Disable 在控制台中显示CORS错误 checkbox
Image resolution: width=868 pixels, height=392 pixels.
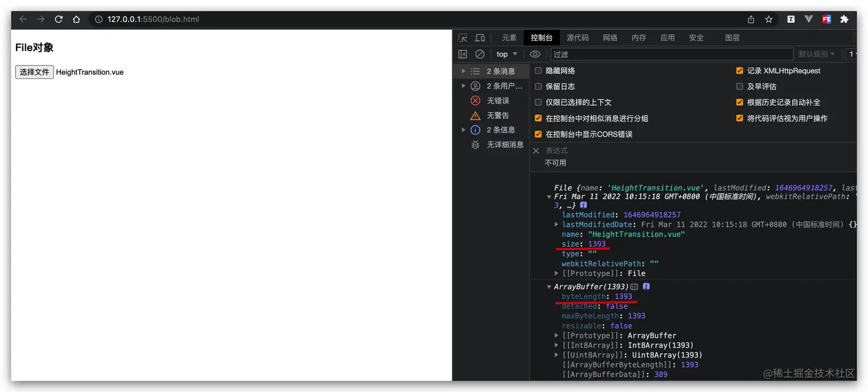pyautogui.click(x=538, y=134)
